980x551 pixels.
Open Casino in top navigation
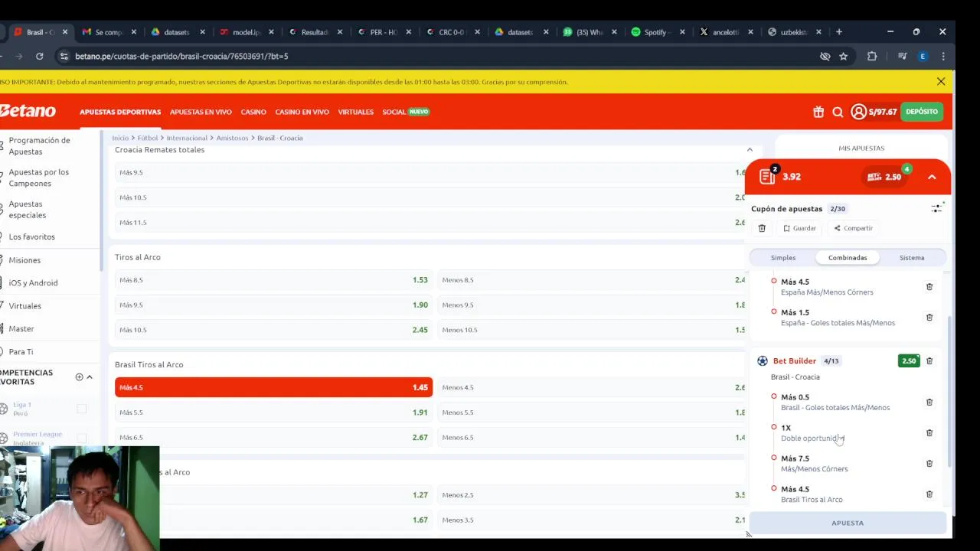click(x=253, y=112)
